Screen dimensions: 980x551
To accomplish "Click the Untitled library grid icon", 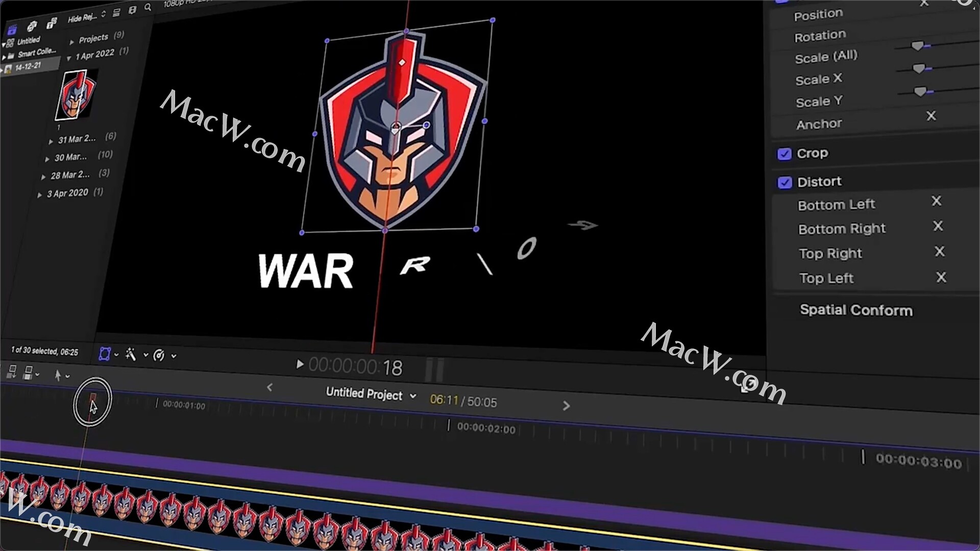I will (10, 43).
